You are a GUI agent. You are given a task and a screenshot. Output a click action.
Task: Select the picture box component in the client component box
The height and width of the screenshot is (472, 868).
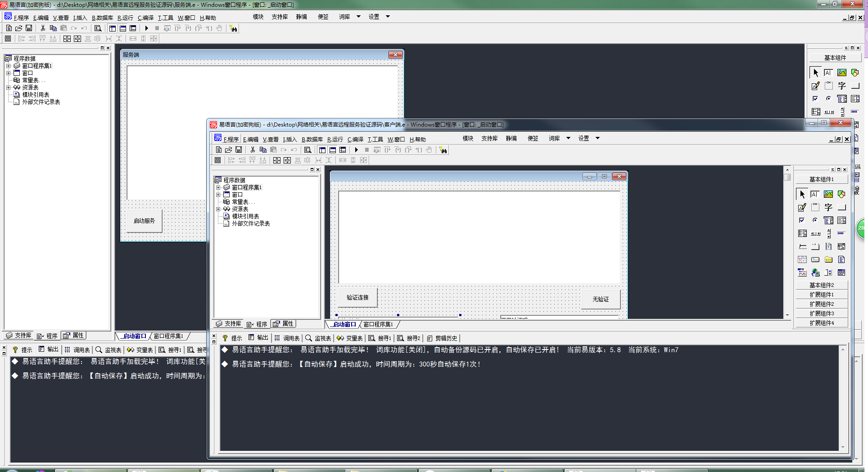(x=828, y=194)
